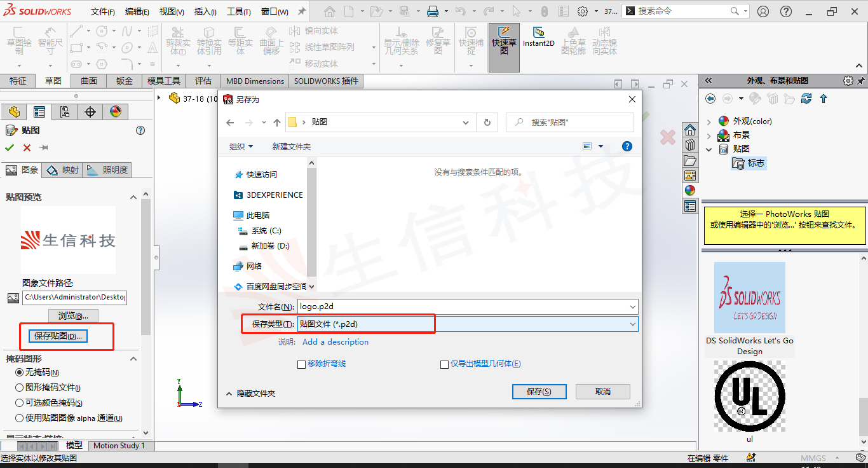
Task: Open the 保存类型 file type dropdown
Action: click(467, 324)
